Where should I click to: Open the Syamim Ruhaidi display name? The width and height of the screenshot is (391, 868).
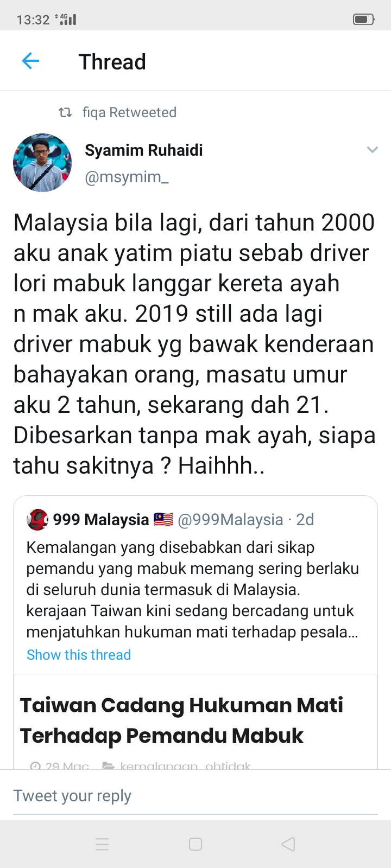(x=143, y=150)
